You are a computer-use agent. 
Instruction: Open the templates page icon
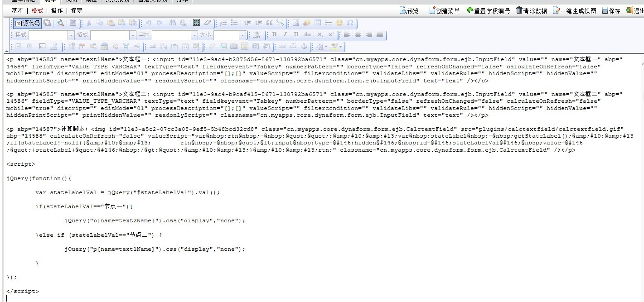[x=73, y=23]
